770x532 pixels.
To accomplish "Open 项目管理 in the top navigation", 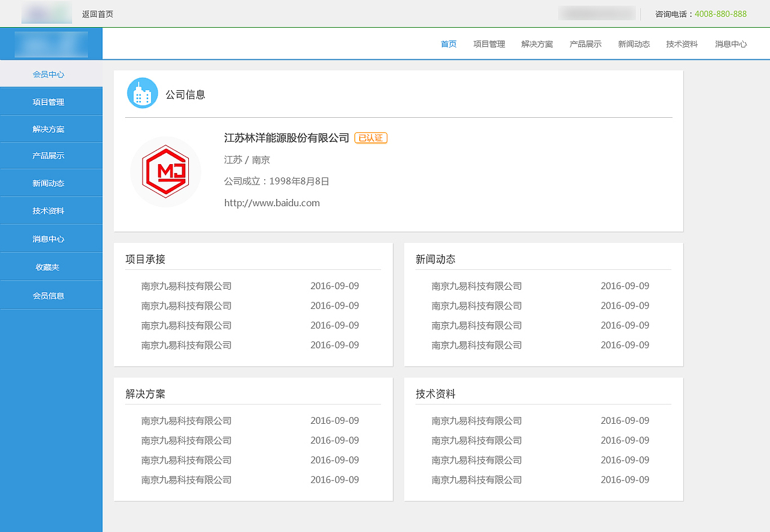I will (x=488, y=43).
